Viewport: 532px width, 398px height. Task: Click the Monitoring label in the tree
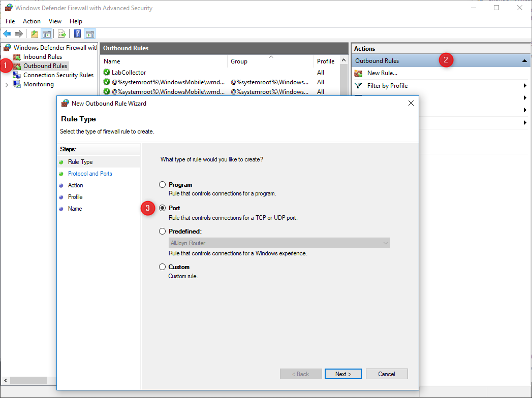click(x=38, y=84)
